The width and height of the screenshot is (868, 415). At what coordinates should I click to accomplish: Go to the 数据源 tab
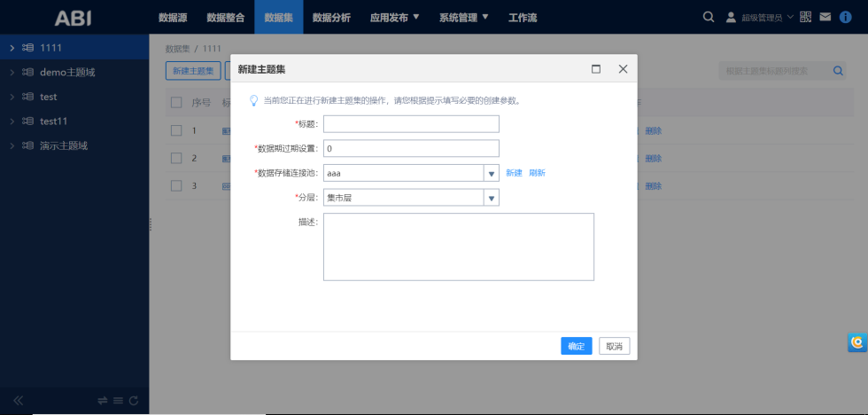(173, 17)
